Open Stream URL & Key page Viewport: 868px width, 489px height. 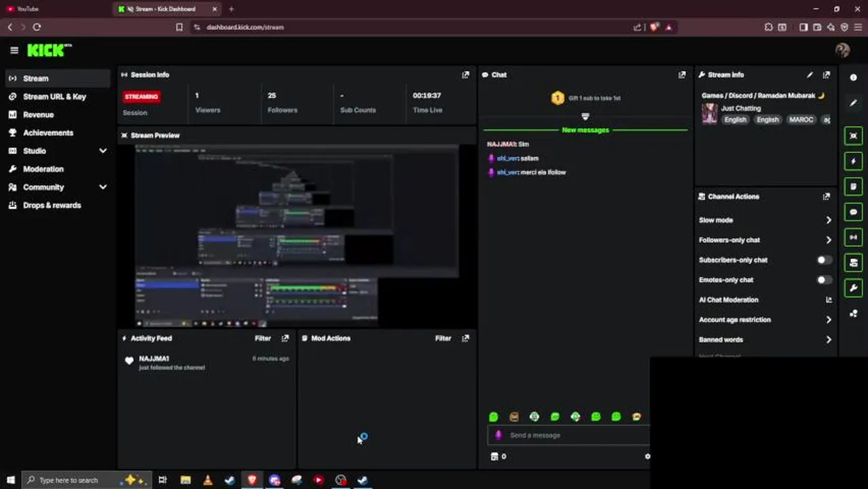tap(57, 96)
